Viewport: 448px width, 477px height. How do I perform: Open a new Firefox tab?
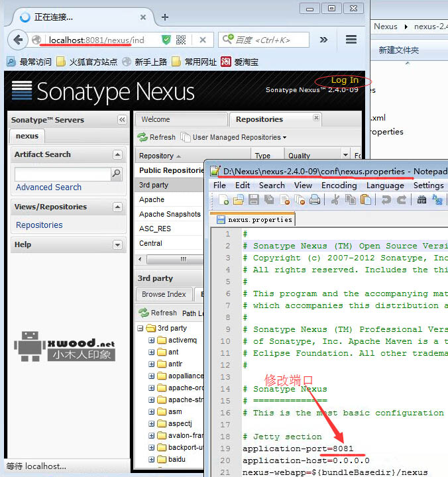pyautogui.click(x=165, y=17)
